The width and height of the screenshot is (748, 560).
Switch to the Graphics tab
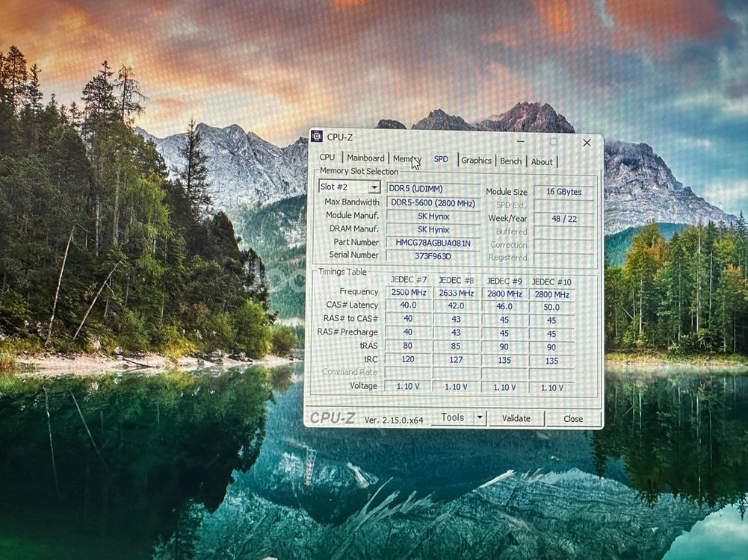476,161
